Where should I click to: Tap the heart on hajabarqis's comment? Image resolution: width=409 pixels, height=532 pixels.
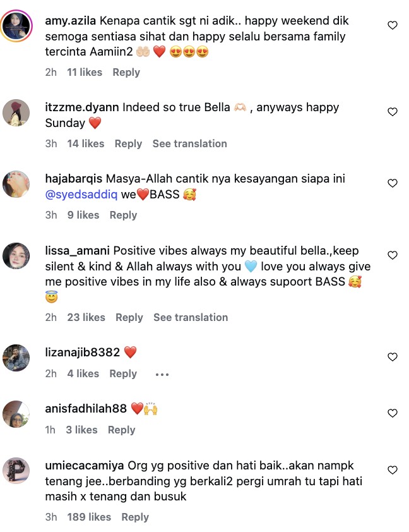pos(392,183)
